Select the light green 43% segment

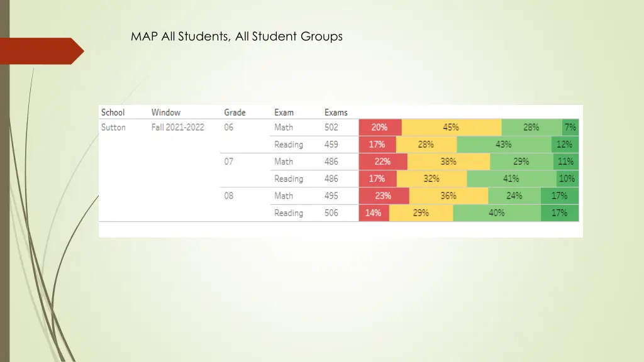pos(504,145)
